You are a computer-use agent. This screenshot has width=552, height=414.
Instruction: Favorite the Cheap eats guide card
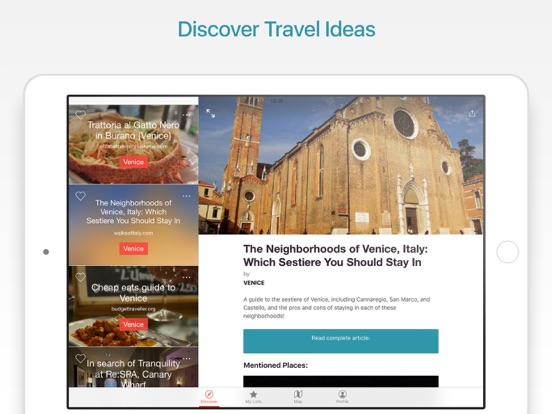click(80, 277)
